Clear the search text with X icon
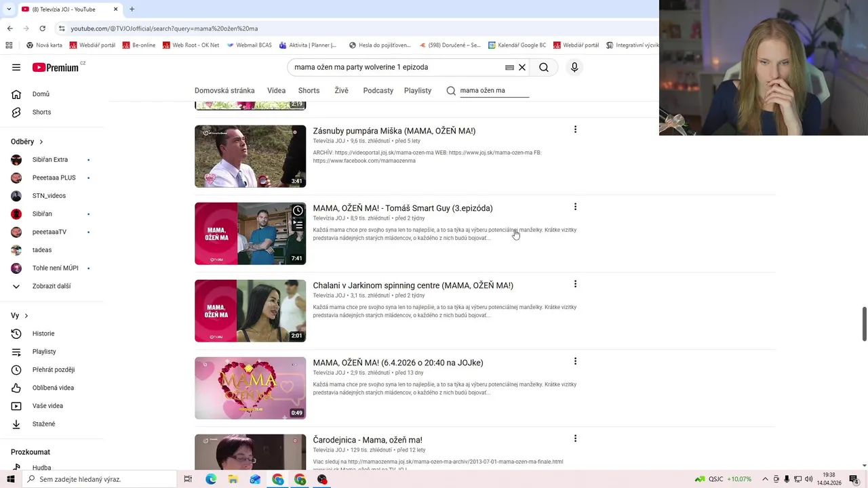Viewport: 868px width, 488px height. (522, 67)
